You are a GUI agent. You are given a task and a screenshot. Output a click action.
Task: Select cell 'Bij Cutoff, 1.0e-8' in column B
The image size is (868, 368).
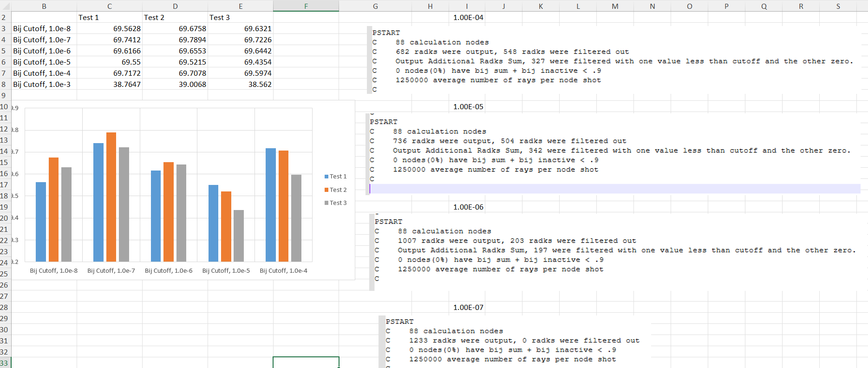click(x=44, y=28)
